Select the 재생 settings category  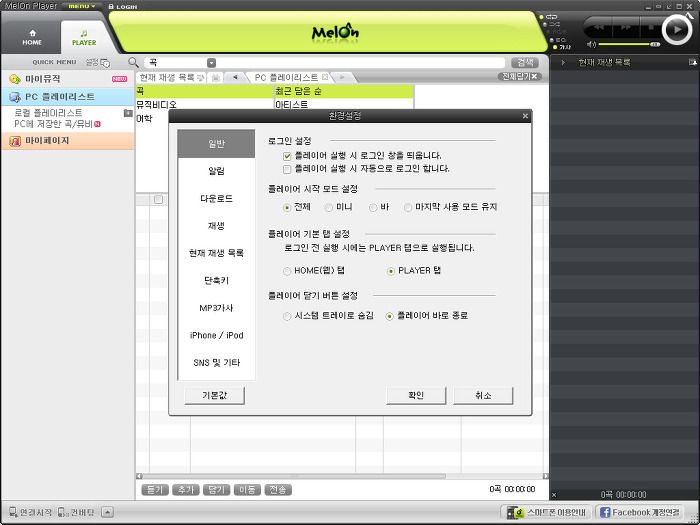tap(217, 226)
